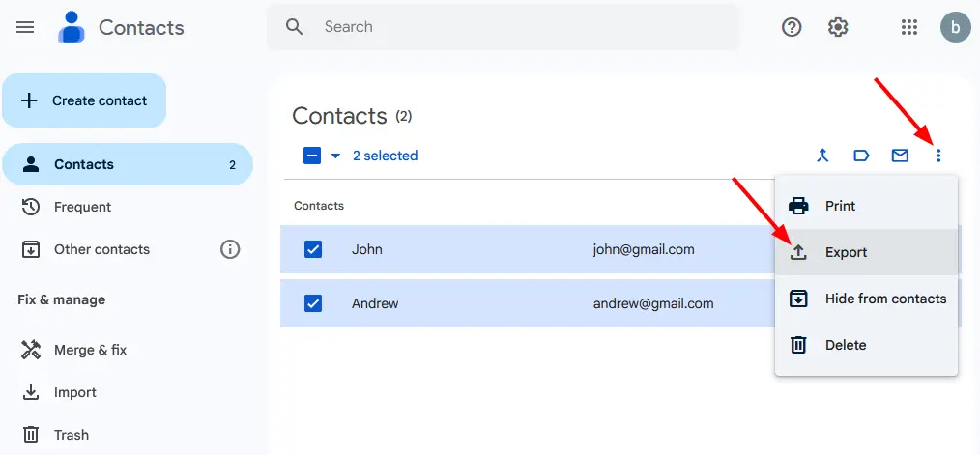This screenshot has height=455, width=980.
Task: Select Delete from the menu
Action: click(x=845, y=345)
